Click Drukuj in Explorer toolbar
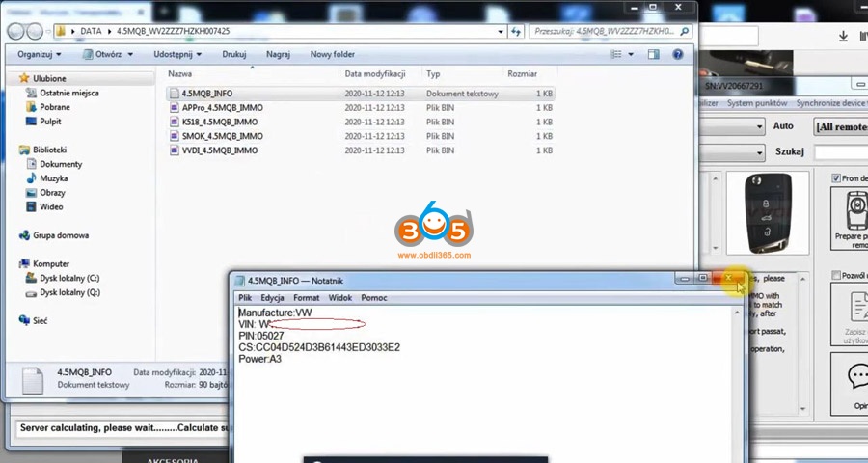868x463 pixels. tap(234, 54)
